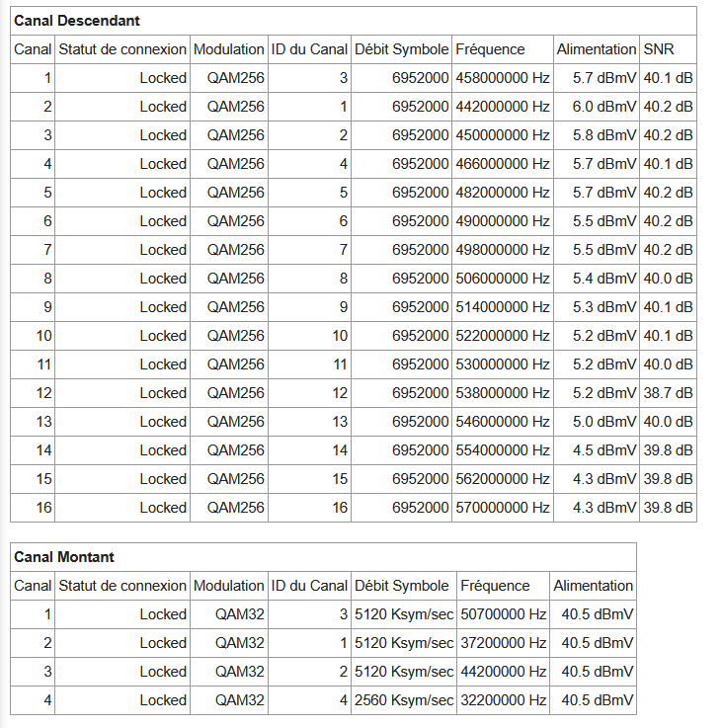Select upstream frequency 50700000 Hz
The height and width of the screenshot is (728, 722).
click(504, 614)
